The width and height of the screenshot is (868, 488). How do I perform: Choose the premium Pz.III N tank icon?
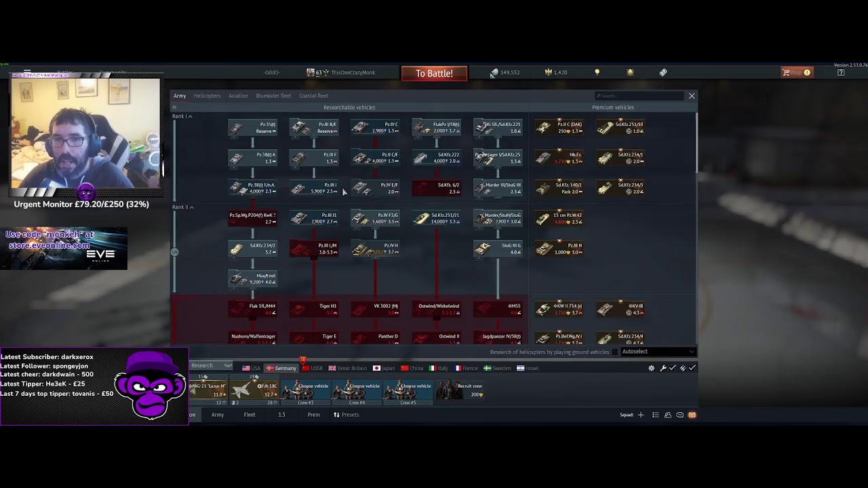pyautogui.click(x=559, y=249)
